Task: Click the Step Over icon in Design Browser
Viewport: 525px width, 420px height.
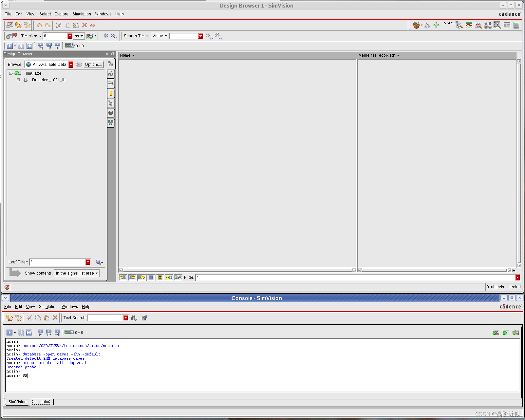Action: tap(49, 46)
